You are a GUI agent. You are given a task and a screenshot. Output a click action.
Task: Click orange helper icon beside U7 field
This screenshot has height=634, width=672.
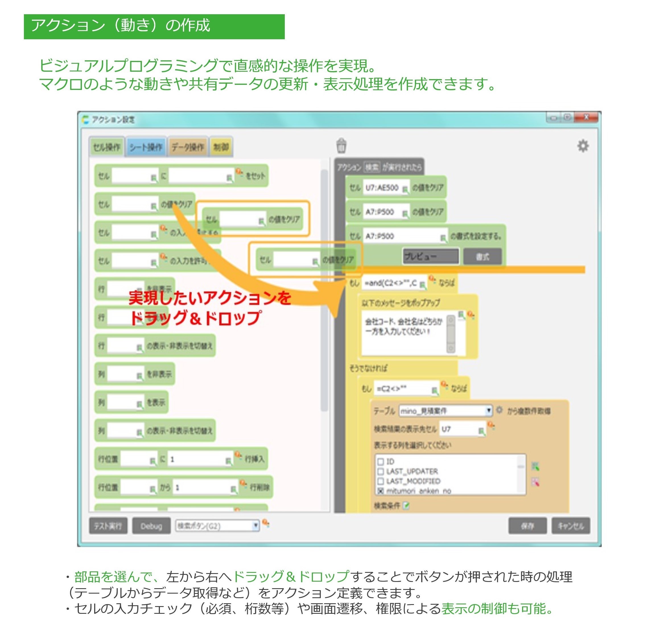491,425
